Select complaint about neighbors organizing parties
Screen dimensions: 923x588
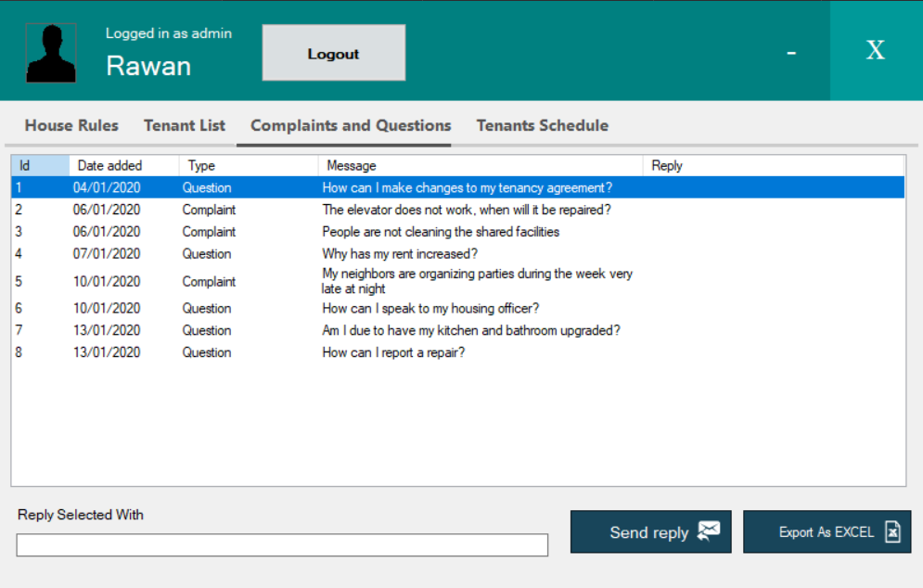point(458,281)
